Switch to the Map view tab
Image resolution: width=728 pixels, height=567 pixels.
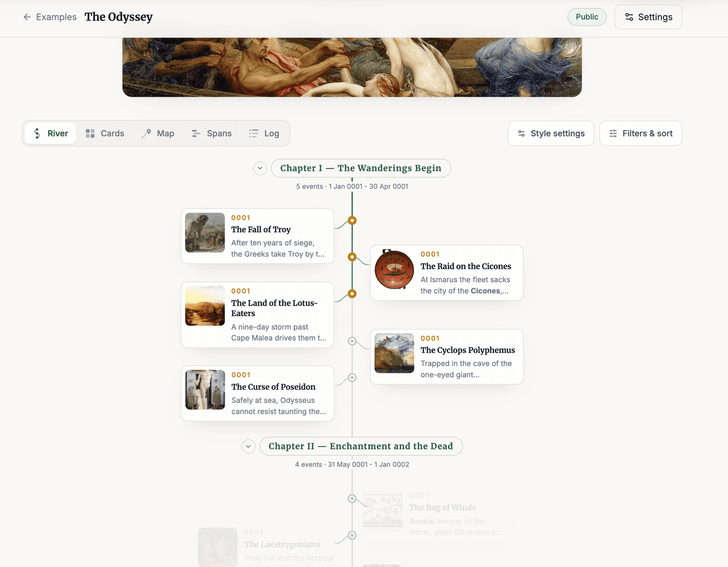point(158,133)
